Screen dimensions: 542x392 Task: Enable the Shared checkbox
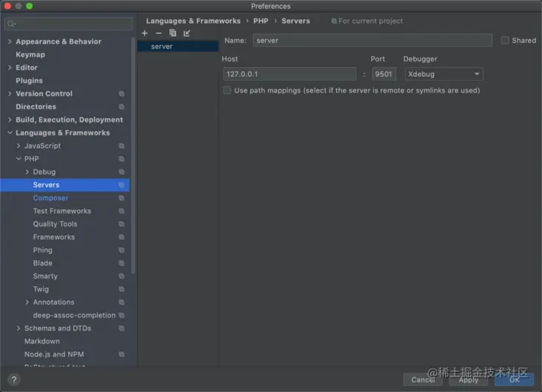coord(505,41)
